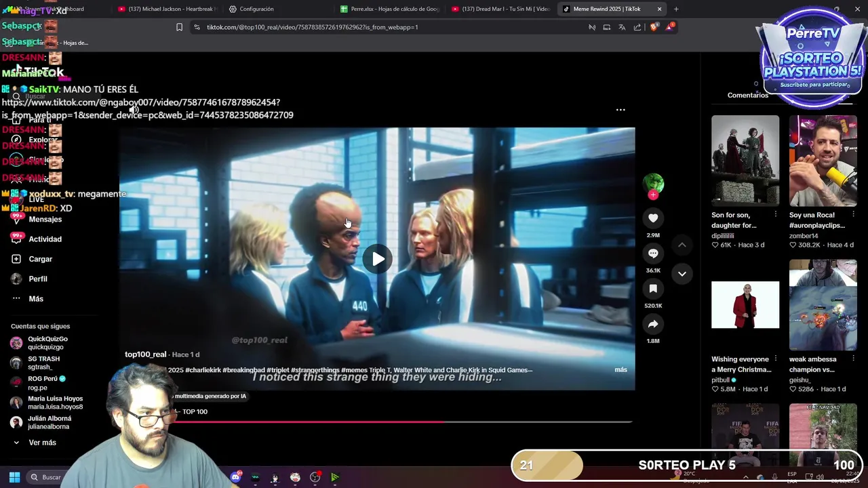
Task: Click the browser address bar URL
Action: point(312,27)
